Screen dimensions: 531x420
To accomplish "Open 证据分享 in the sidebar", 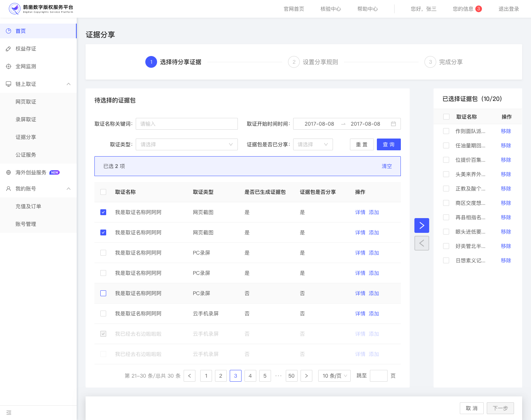I will click(26, 137).
